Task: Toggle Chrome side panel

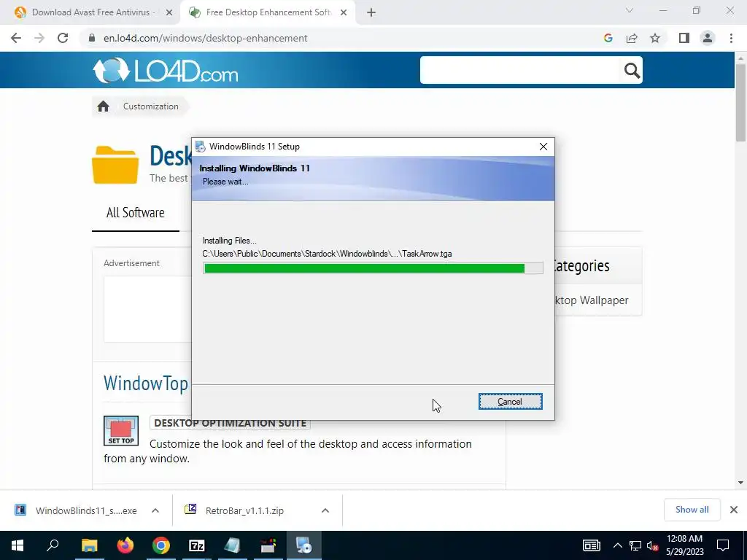Action: click(684, 38)
